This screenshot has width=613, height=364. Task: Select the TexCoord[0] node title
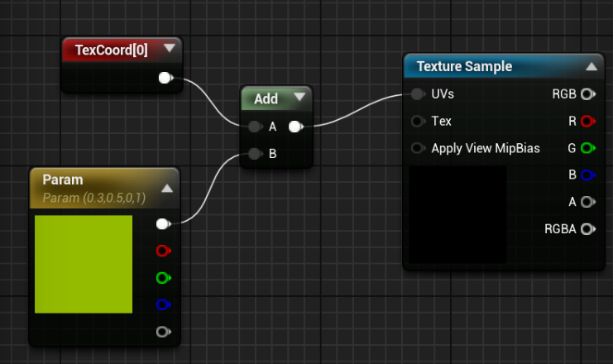pyautogui.click(x=112, y=50)
